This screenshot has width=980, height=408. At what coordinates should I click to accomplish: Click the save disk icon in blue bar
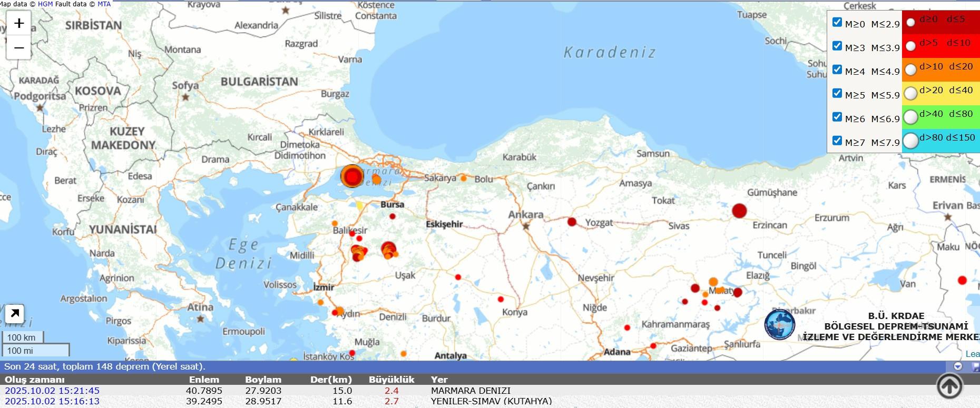click(975, 366)
